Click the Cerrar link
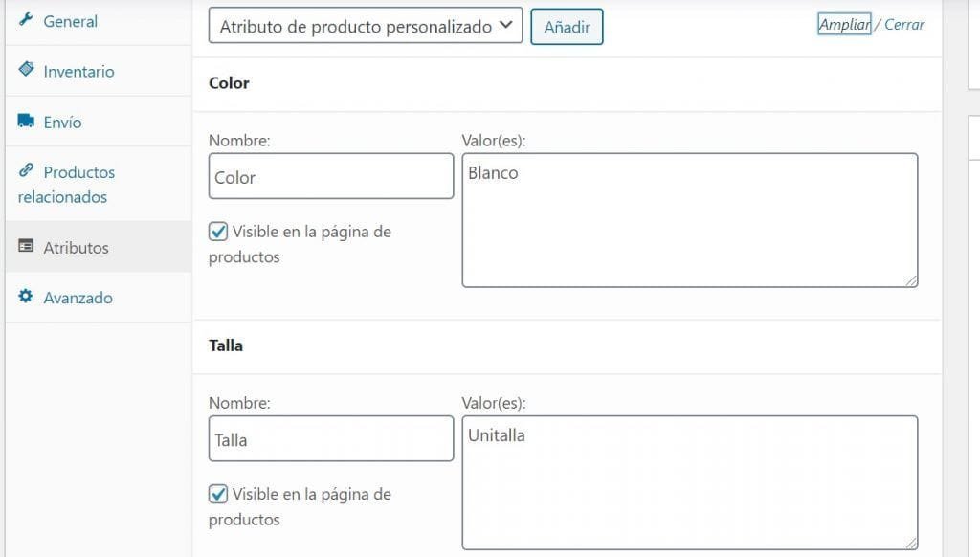Screen dimensions: 980x557 point(904,24)
